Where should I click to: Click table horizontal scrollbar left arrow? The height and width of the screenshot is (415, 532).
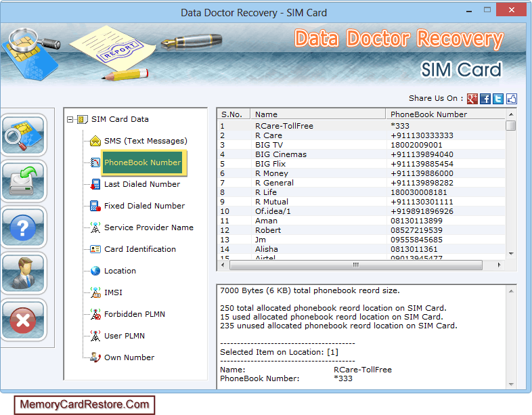pyautogui.click(x=223, y=265)
